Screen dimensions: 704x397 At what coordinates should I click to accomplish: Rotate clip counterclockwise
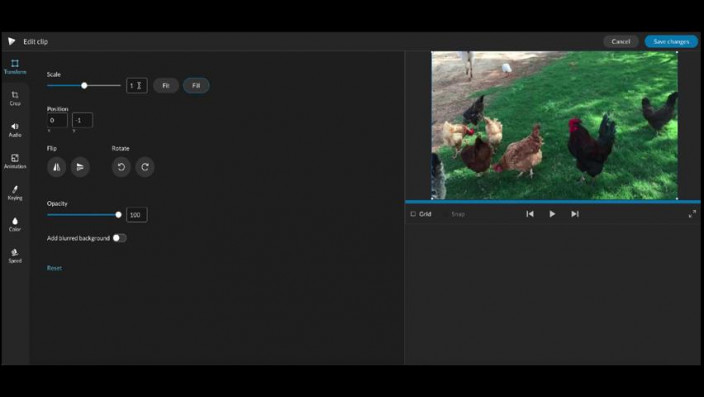(x=121, y=167)
